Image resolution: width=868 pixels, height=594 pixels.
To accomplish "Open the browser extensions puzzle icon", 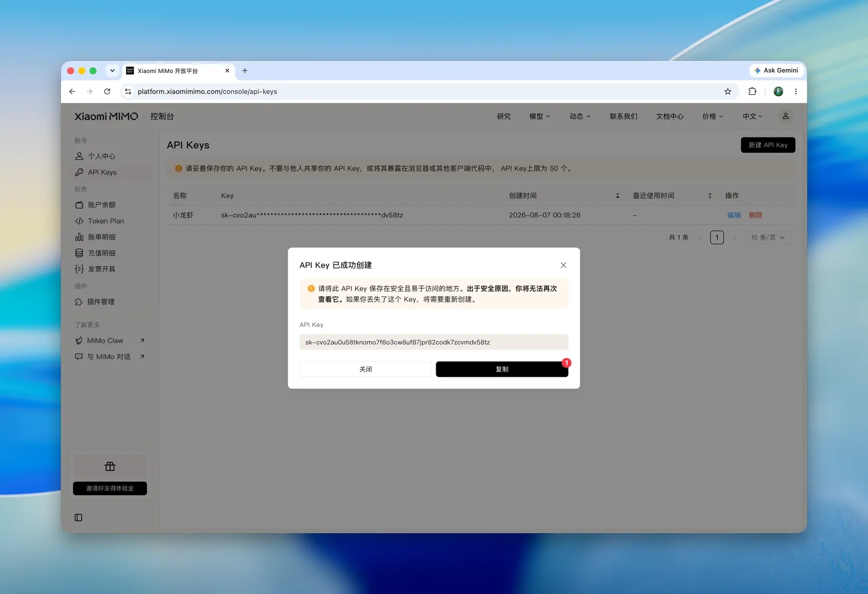I will 752,91.
